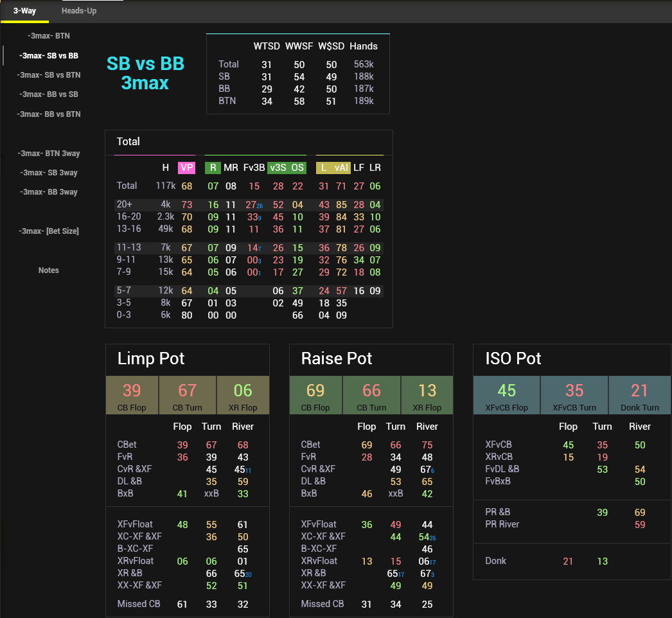Open -3max- BB 3way entry

tap(49, 192)
